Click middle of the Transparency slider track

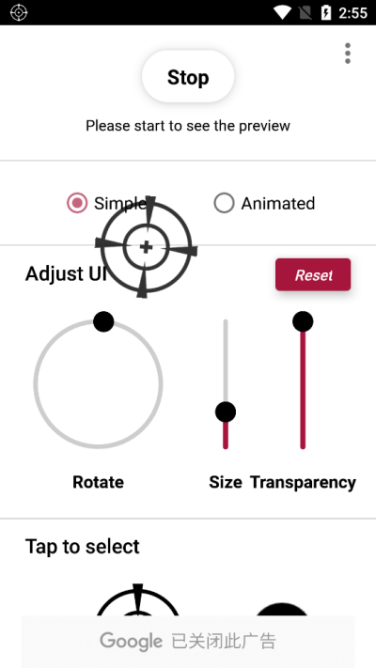(x=303, y=390)
